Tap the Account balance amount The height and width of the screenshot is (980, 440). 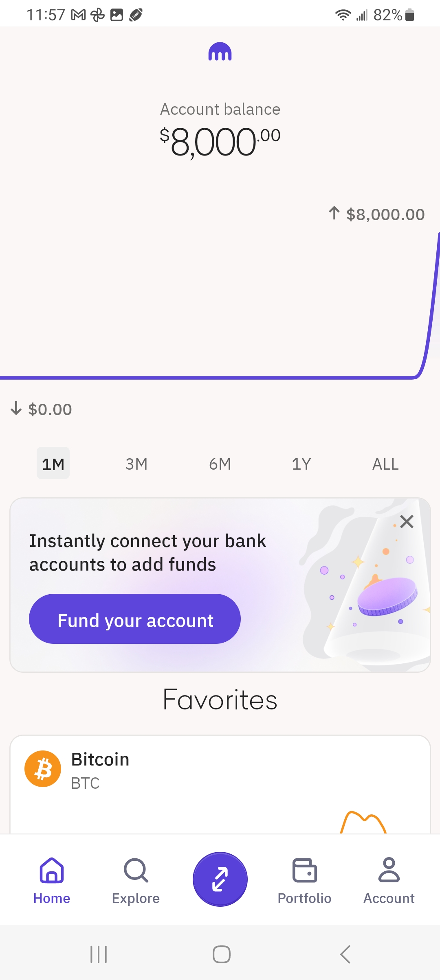(220, 142)
